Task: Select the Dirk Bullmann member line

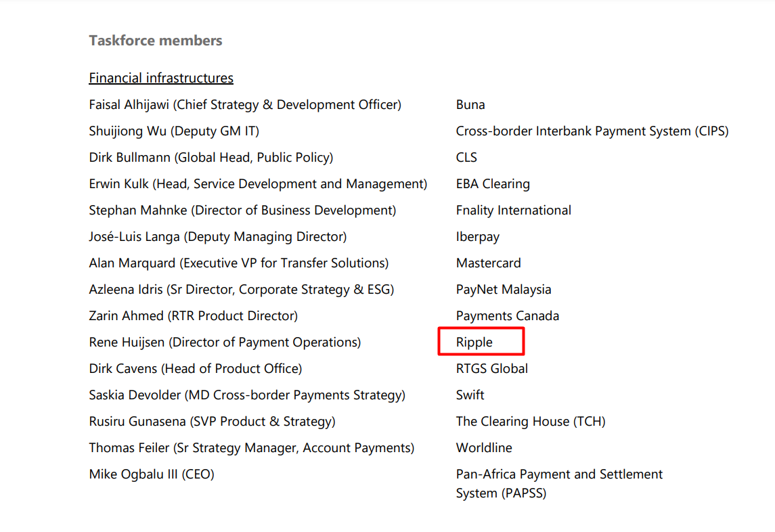Action: pyautogui.click(x=211, y=158)
